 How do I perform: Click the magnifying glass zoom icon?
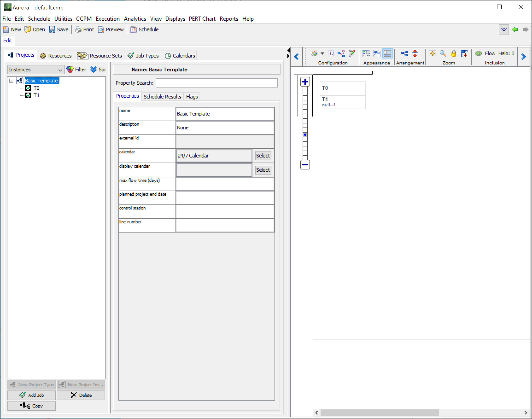[443, 53]
